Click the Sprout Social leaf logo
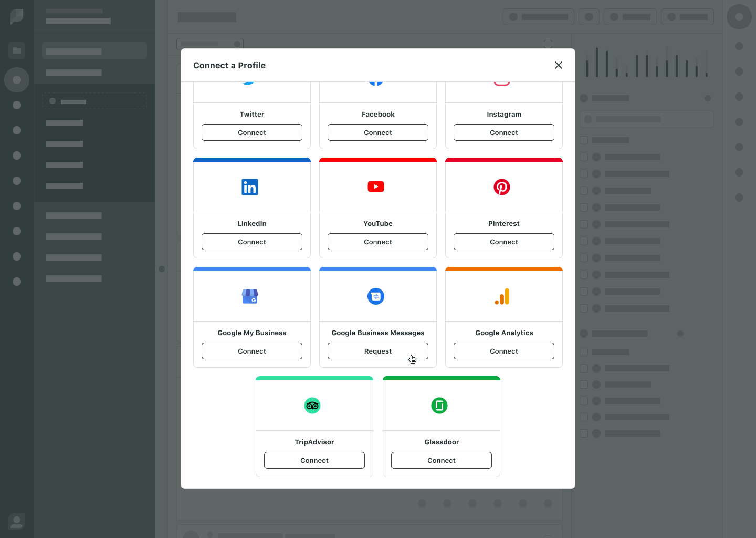Image resolution: width=756 pixels, height=538 pixels. coord(17,16)
